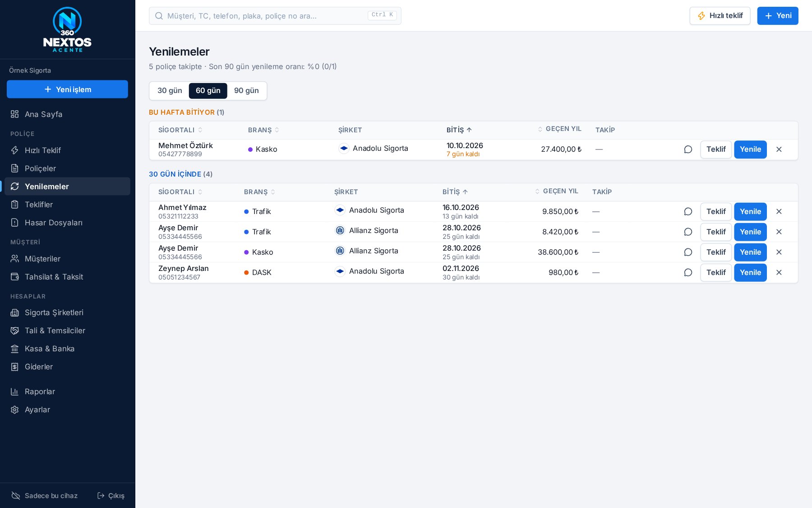The image size is (812, 508).
Task: Sort the 30 Gün İçinde table by Sigortalı
Action: pos(180,192)
